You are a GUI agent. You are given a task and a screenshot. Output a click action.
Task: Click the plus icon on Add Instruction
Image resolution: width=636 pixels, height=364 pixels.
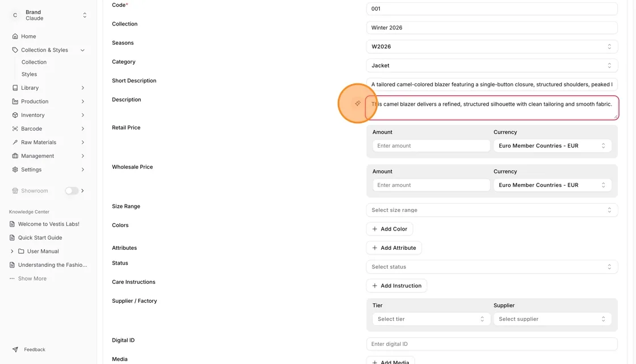pyautogui.click(x=375, y=286)
